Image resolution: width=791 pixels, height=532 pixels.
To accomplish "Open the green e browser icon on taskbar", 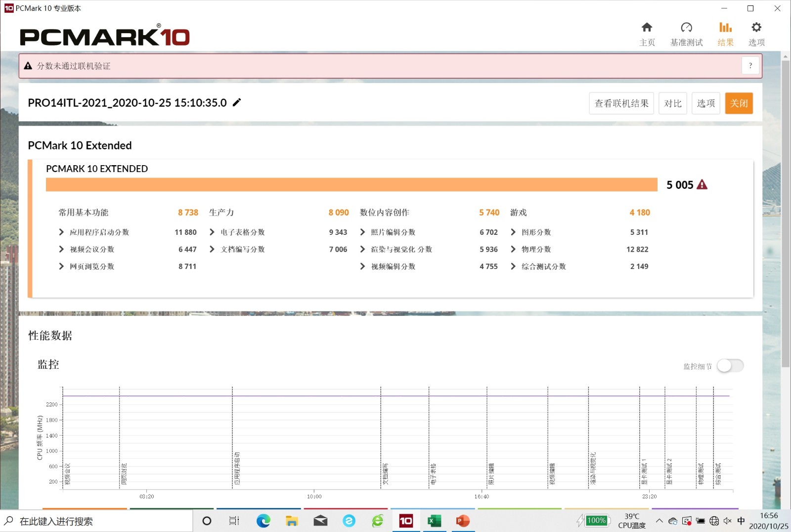I will (x=378, y=521).
